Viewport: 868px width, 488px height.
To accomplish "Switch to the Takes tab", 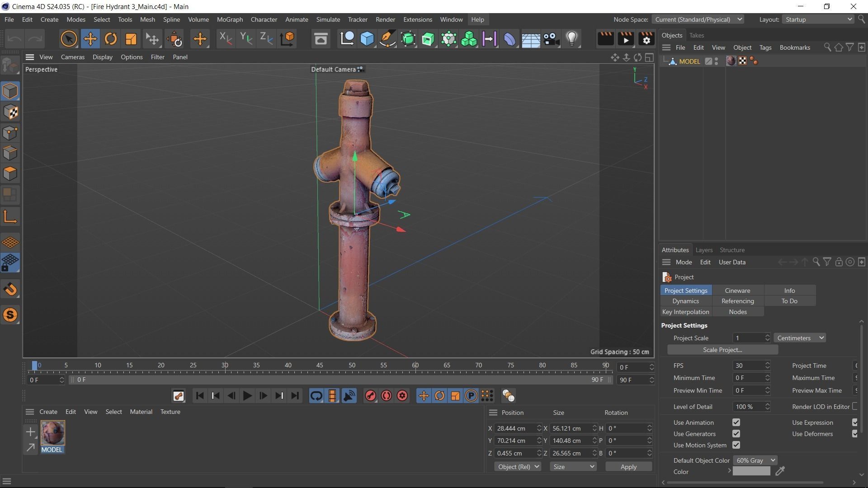I will [x=696, y=35].
